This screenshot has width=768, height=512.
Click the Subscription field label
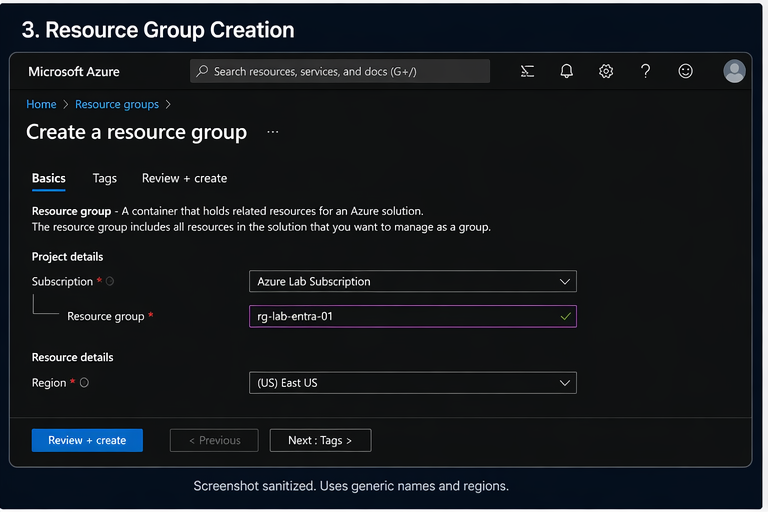coord(62,282)
